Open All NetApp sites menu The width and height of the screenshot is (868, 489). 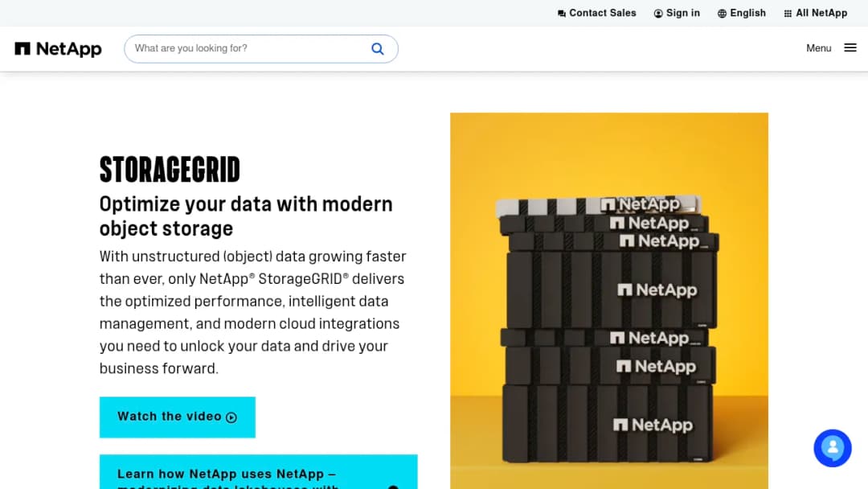[816, 14]
